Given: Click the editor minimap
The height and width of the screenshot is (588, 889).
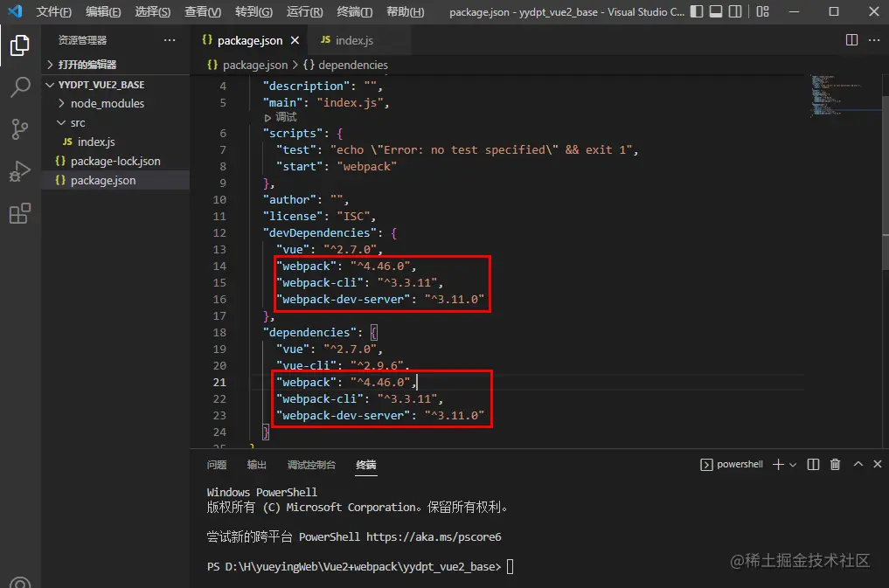Looking at the screenshot, I should coord(844,94).
